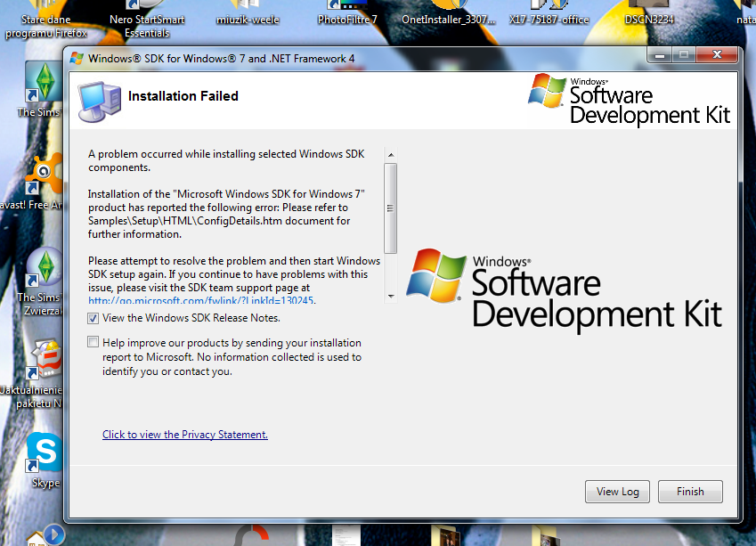Open the go.microsoft.com support page link
756x546 pixels.
coord(201,300)
